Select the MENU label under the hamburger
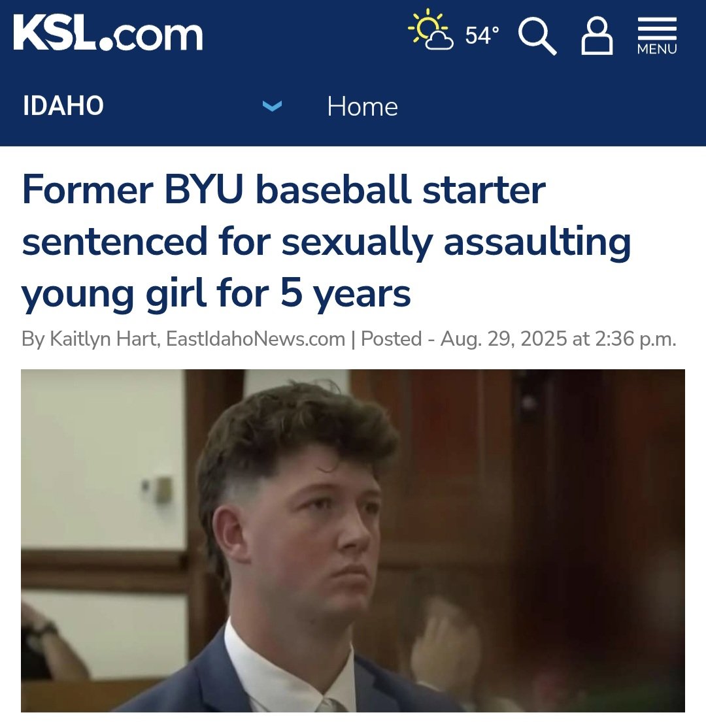 coord(657,49)
